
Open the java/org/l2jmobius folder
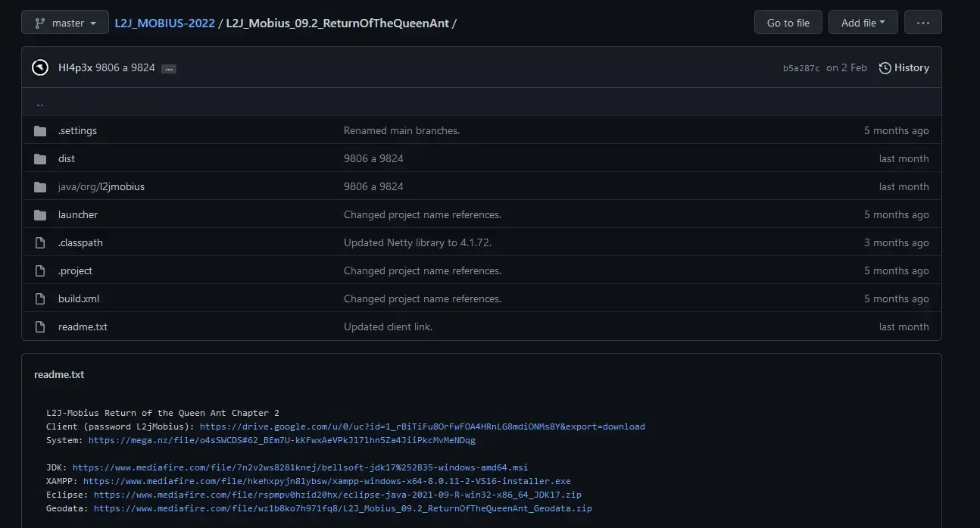pos(101,186)
